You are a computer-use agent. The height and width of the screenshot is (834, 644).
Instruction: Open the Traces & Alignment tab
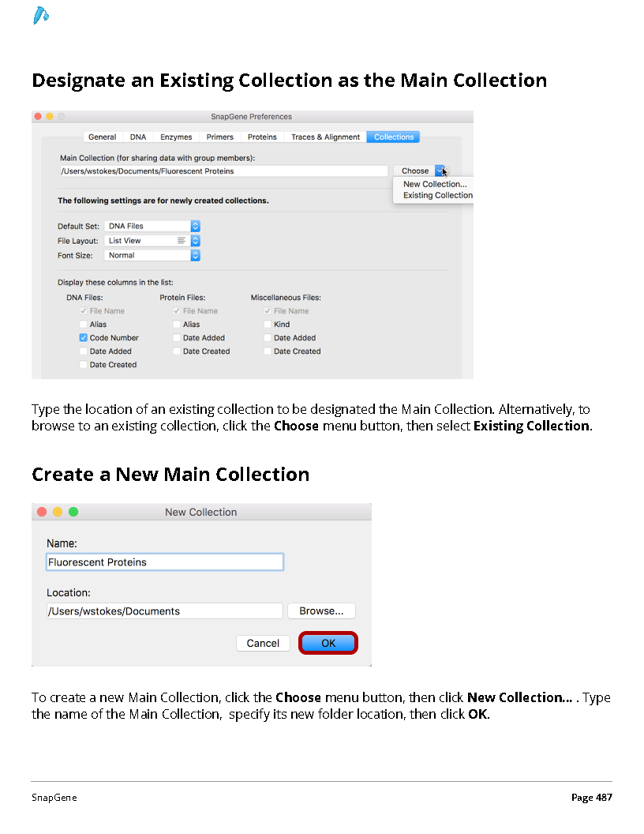click(325, 137)
